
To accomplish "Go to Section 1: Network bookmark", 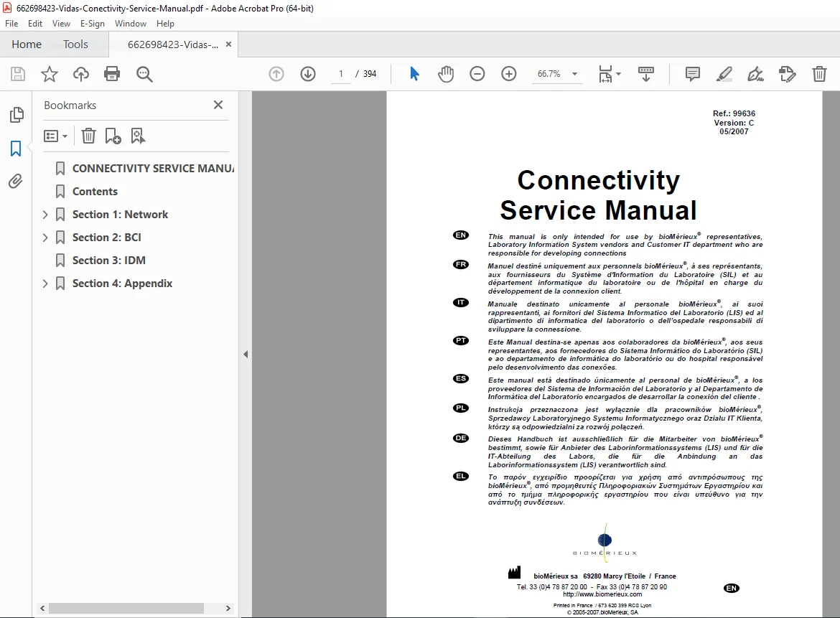I will click(120, 215).
